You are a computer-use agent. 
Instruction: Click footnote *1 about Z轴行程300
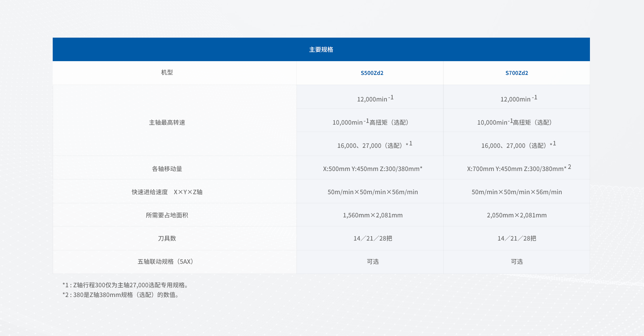(125, 285)
